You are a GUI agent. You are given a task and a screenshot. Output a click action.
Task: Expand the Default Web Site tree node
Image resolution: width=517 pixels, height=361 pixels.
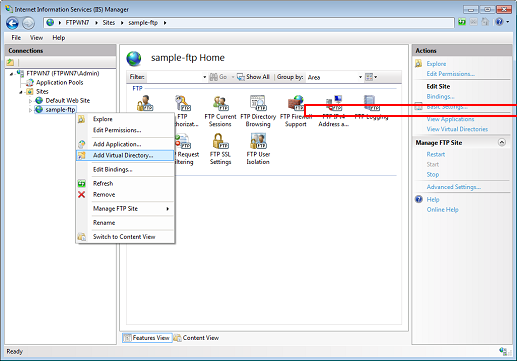coord(30,101)
